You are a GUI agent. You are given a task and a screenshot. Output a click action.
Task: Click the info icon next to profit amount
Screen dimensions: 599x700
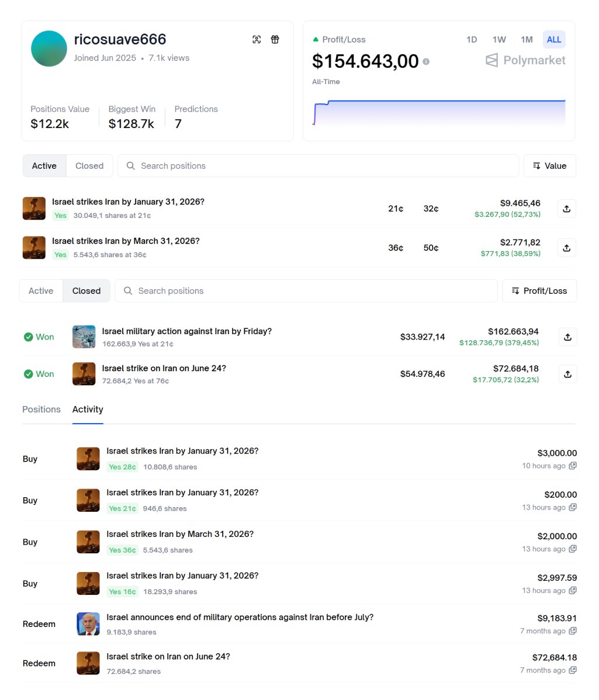click(426, 61)
